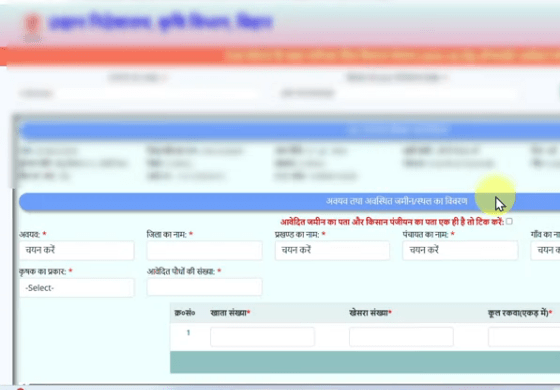Click the कृषक का प्रकार label
Image resolution: width=560 pixels, height=390 pixels.
pos(46,271)
